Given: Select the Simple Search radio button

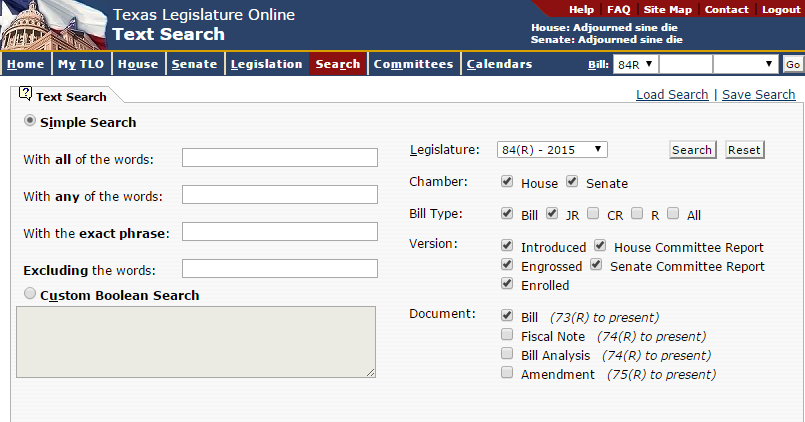Looking at the screenshot, I should click(x=30, y=121).
